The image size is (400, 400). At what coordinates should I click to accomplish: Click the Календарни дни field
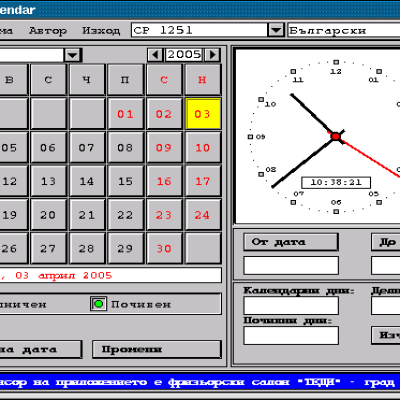tap(291, 305)
